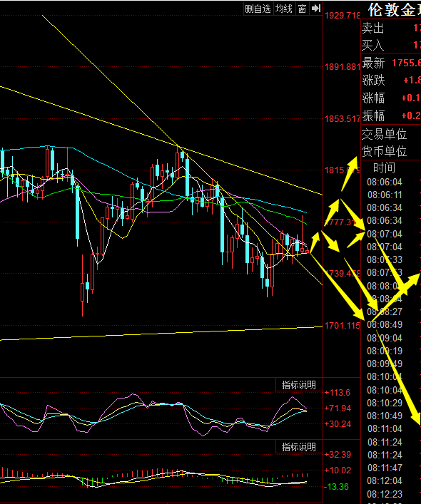Select the 08:09:04 tick row
Image resolution: width=421 pixels, height=504 pixels.
point(385,338)
